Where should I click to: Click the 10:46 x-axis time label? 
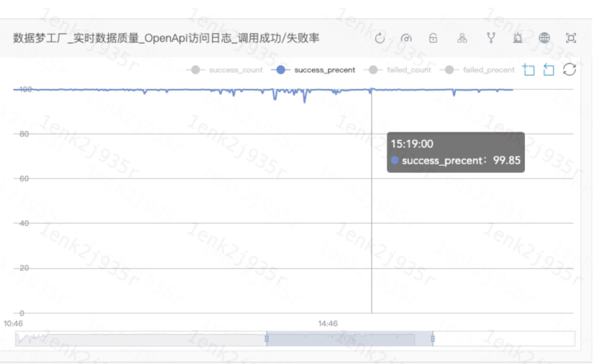tap(13, 323)
